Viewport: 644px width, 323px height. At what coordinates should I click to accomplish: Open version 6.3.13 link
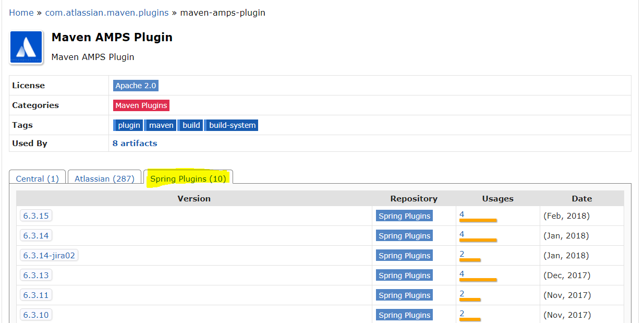point(36,276)
